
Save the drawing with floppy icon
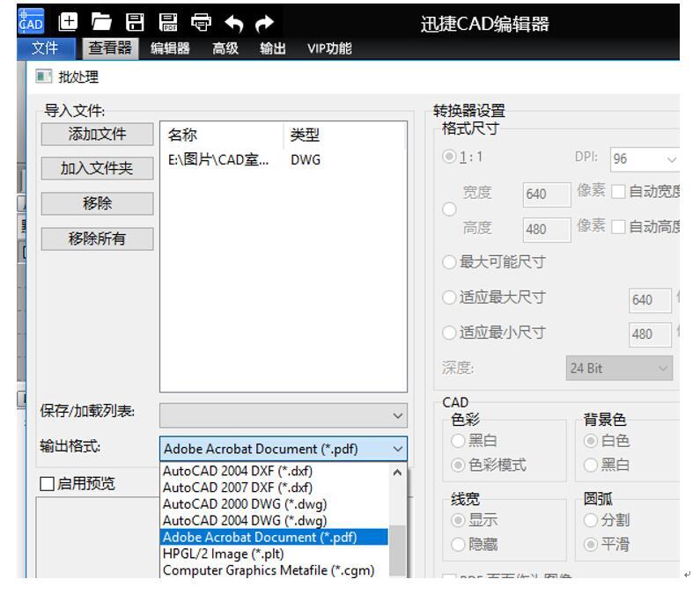coord(135,22)
